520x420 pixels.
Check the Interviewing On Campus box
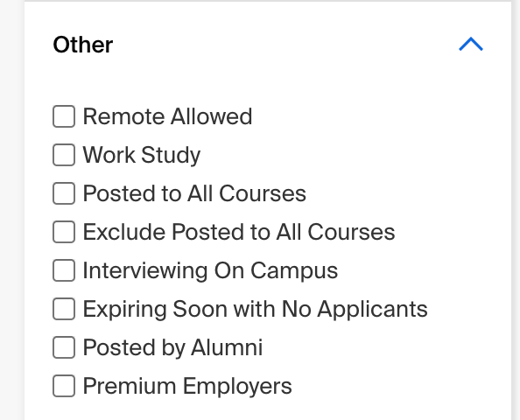[64, 270]
